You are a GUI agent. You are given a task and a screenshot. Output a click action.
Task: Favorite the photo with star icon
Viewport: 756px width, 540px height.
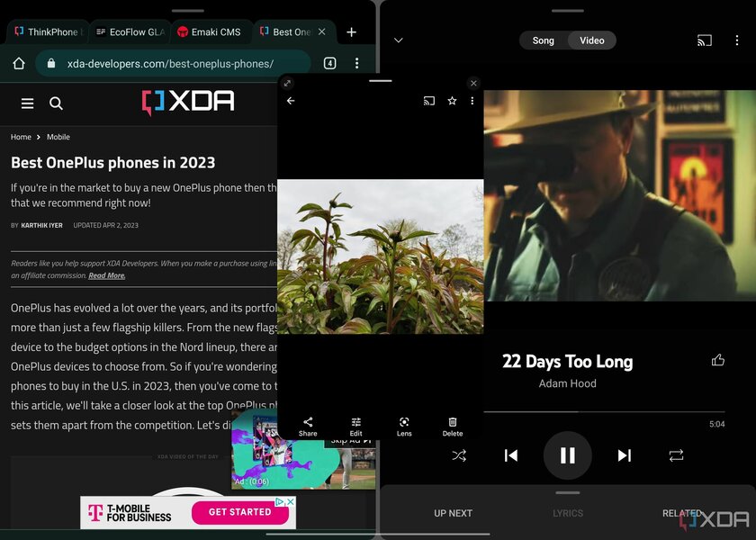pos(452,101)
